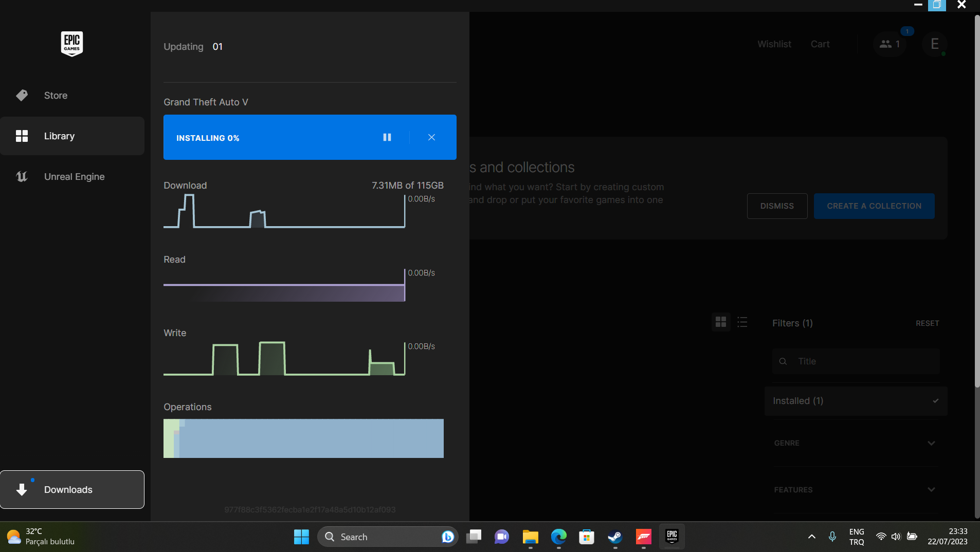Expand the Genre filter section
Viewport: 980px width, 552px height.
tap(856, 443)
